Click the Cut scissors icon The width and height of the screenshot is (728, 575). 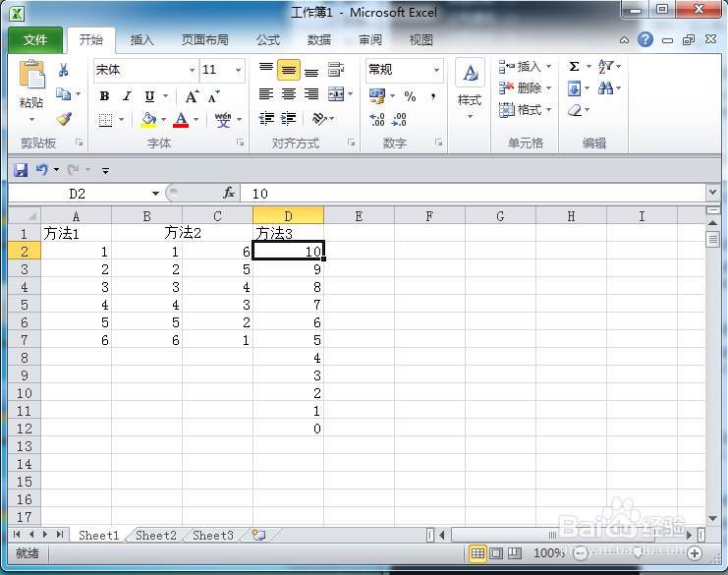pyautogui.click(x=64, y=70)
